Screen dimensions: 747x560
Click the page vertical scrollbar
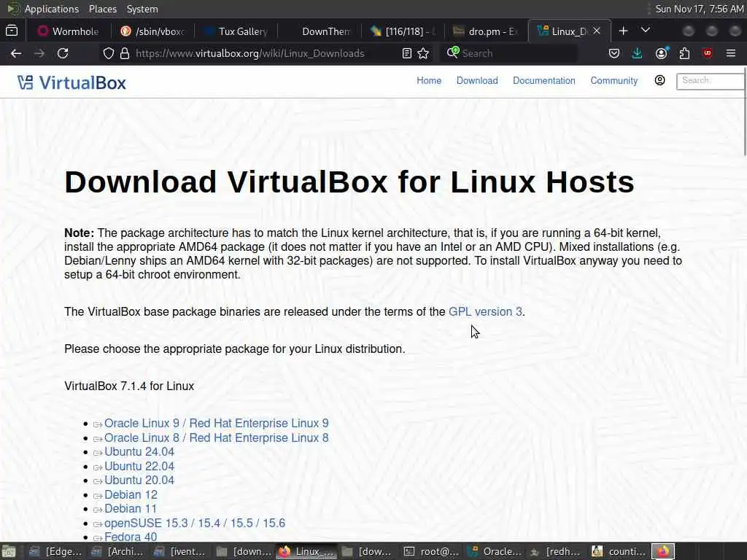[745, 112]
